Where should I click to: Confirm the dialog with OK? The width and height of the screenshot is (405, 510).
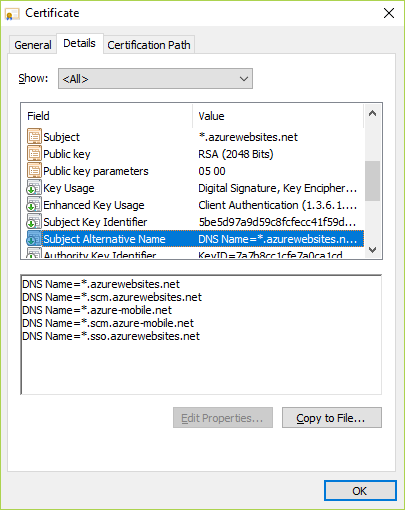coord(360,491)
